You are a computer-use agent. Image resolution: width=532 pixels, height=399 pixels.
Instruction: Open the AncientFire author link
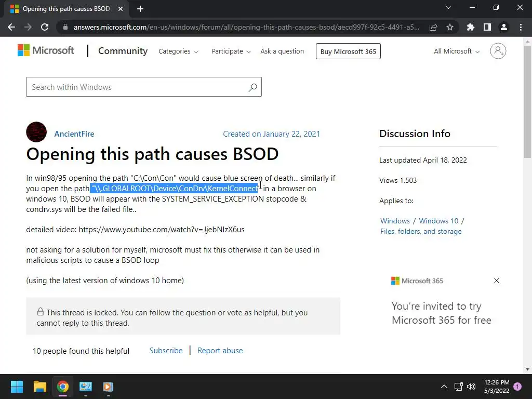point(74,134)
